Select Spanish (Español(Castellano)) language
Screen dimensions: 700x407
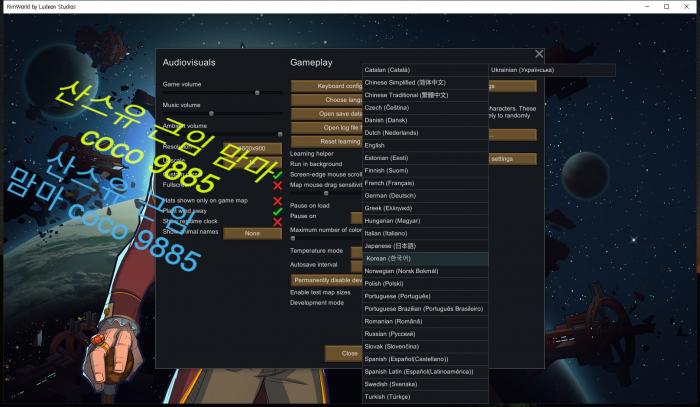click(425, 359)
